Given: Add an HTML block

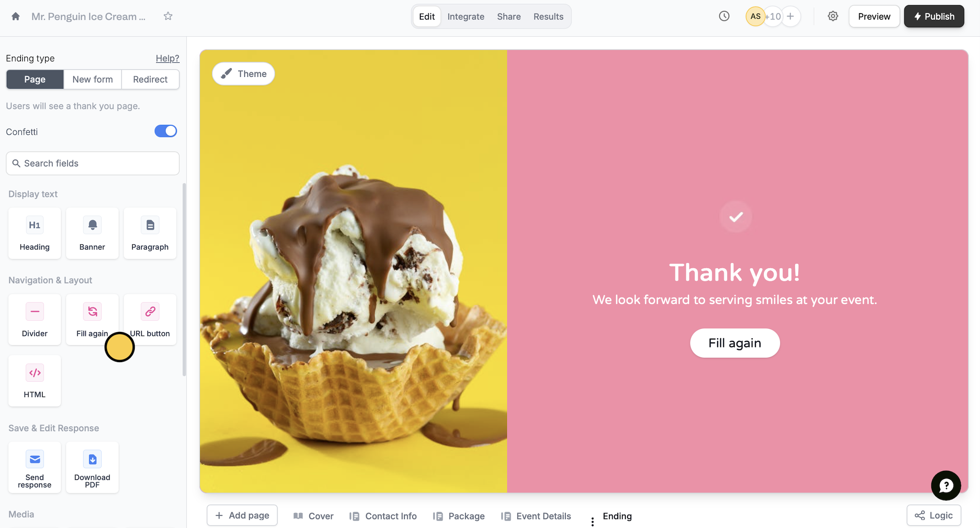Looking at the screenshot, I should point(35,380).
